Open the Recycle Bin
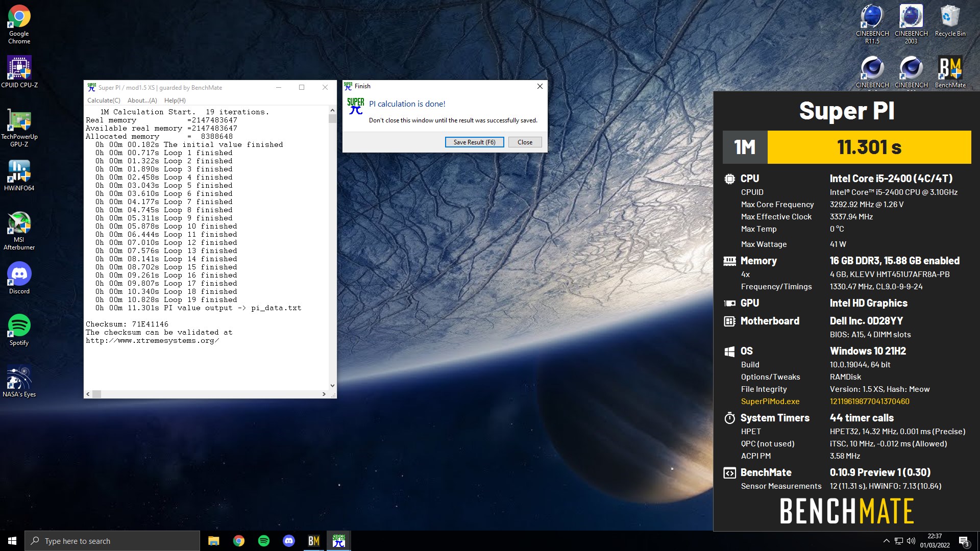This screenshot has height=551, width=980. (x=950, y=21)
